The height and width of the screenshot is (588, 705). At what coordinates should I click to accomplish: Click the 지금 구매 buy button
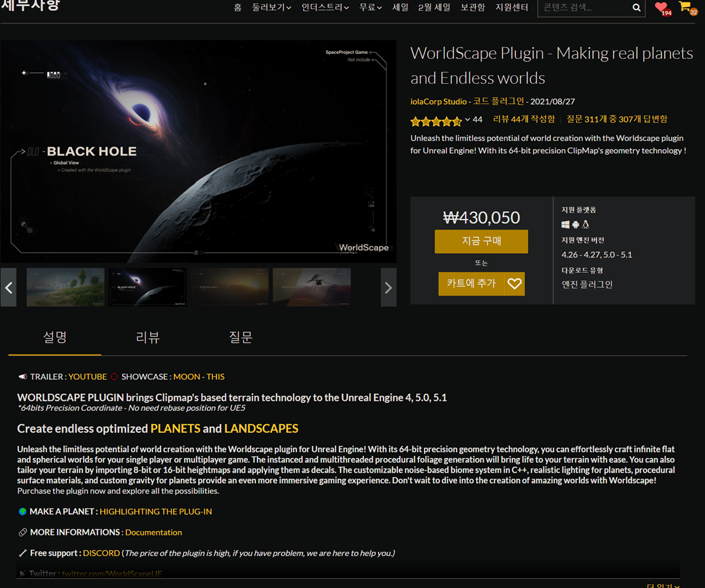pyautogui.click(x=481, y=241)
